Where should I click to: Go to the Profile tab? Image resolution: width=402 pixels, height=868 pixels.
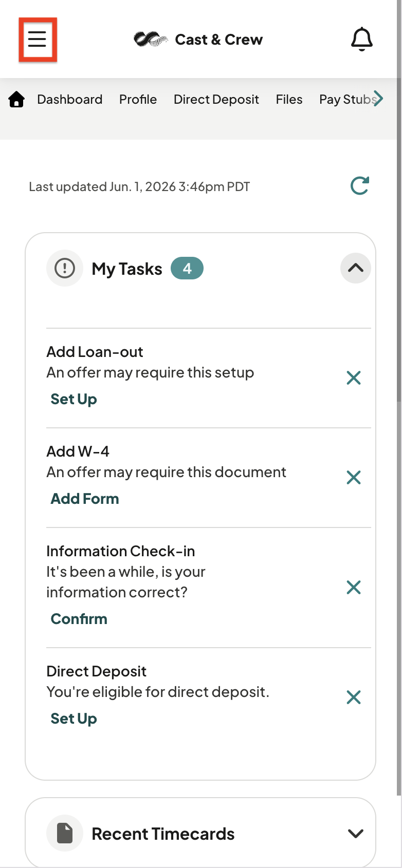138,99
